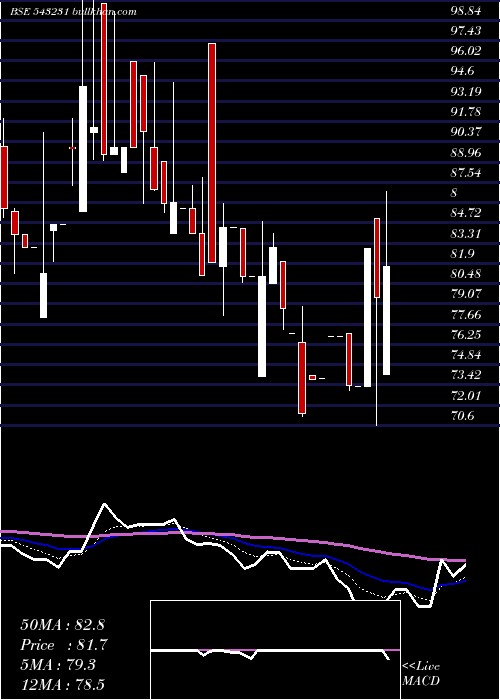500x700 pixels.
Task: Click the 74.84 axis label
Action: pyautogui.click(x=466, y=355)
